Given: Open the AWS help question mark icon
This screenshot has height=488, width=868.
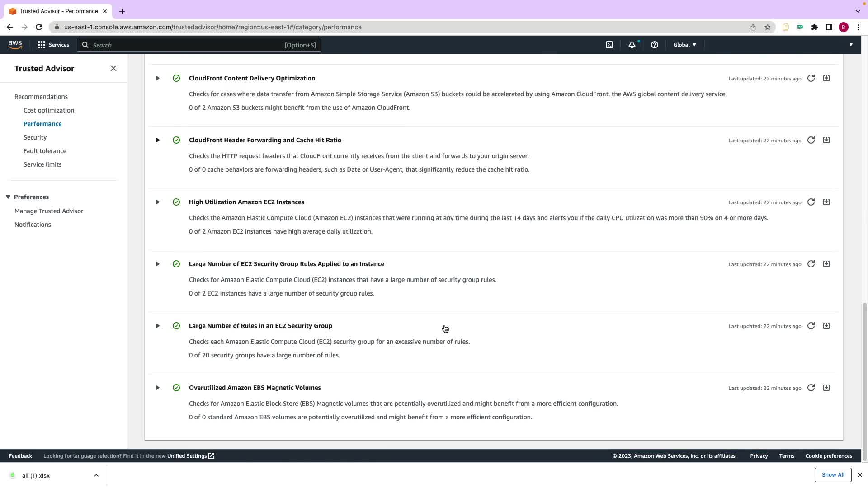Looking at the screenshot, I should click(655, 45).
